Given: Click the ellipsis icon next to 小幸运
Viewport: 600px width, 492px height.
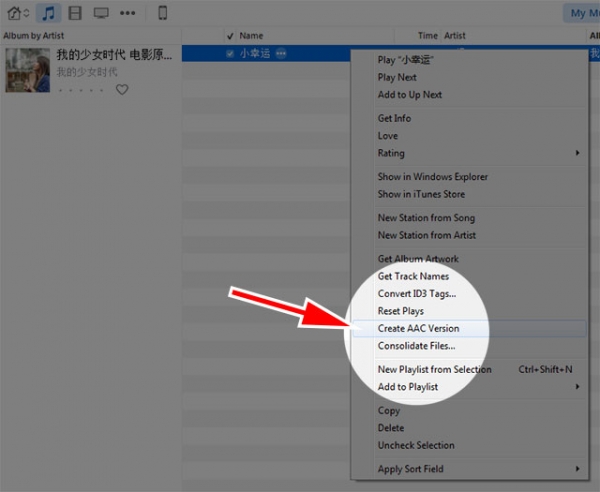Looking at the screenshot, I should click(x=281, y=53).
